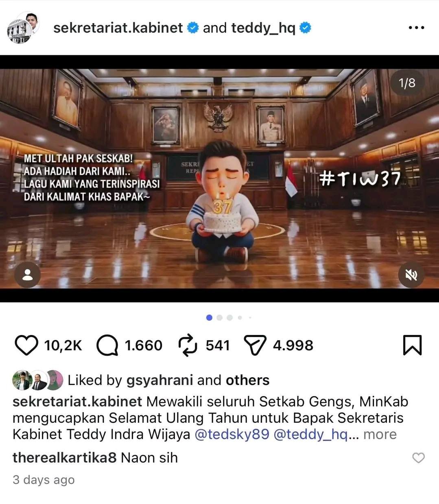Open comments via the speech bubble icon
The image size is (439, 504).
click(107, 345)
